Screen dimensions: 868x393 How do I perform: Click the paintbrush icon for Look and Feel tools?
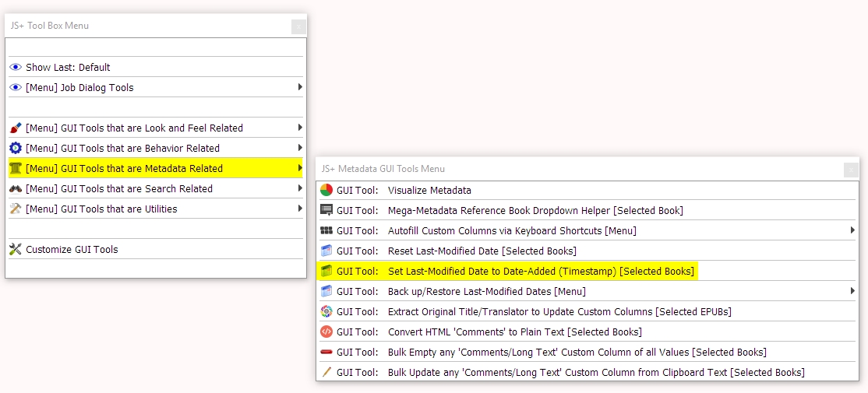(x=16, y=128)
